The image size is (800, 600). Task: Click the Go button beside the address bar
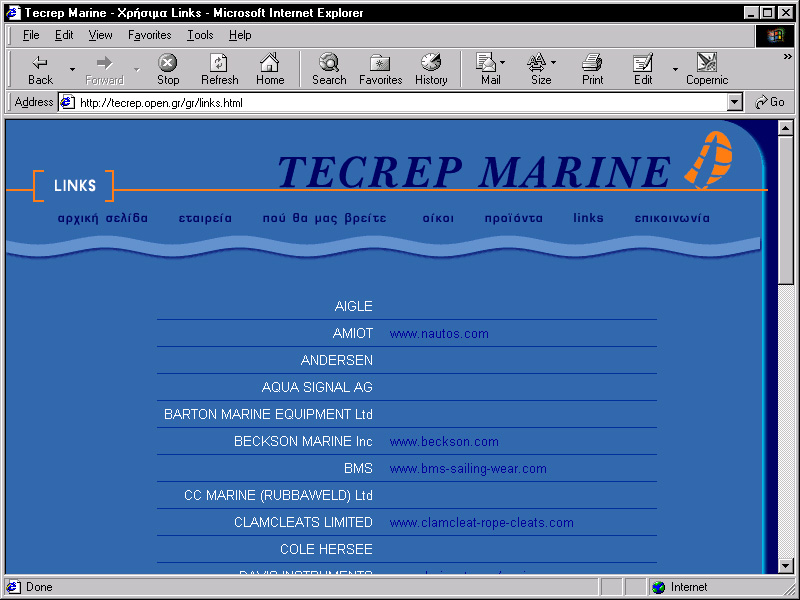[770, 102]
